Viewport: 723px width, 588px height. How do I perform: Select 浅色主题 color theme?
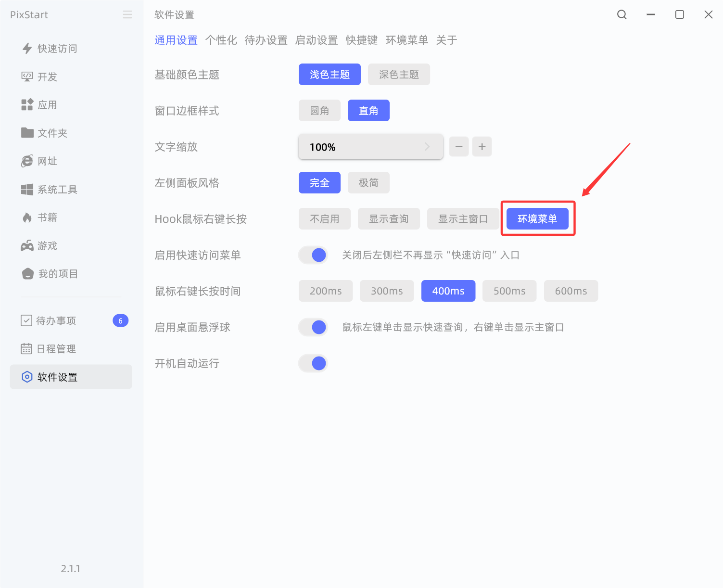tap(330, 75)
